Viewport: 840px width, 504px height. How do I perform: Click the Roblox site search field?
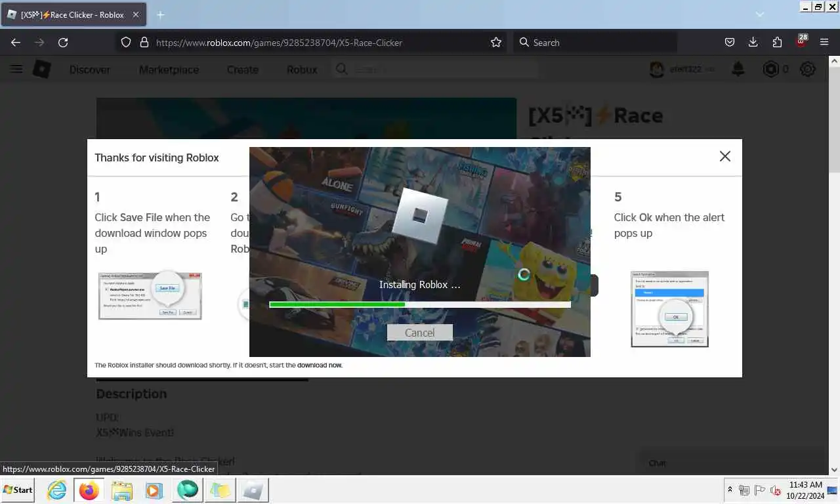tap(435, 69)
